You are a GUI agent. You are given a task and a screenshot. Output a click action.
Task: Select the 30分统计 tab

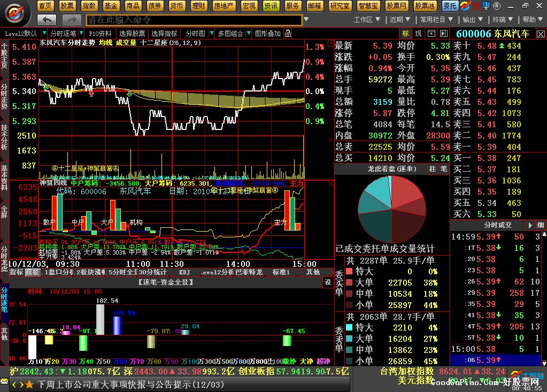pyautogui.click(x=152, y=272)
